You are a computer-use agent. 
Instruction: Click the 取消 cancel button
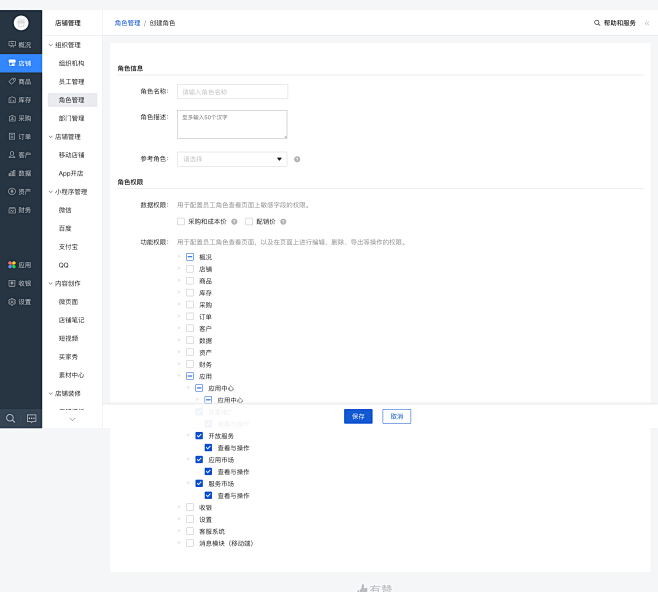[x=397, y=416]
